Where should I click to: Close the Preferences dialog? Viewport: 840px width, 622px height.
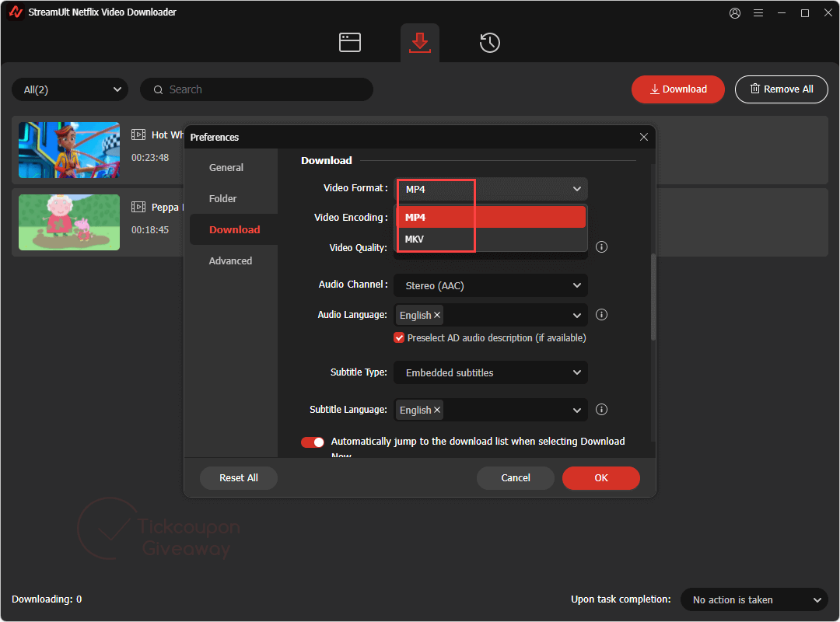click(644, 137)
